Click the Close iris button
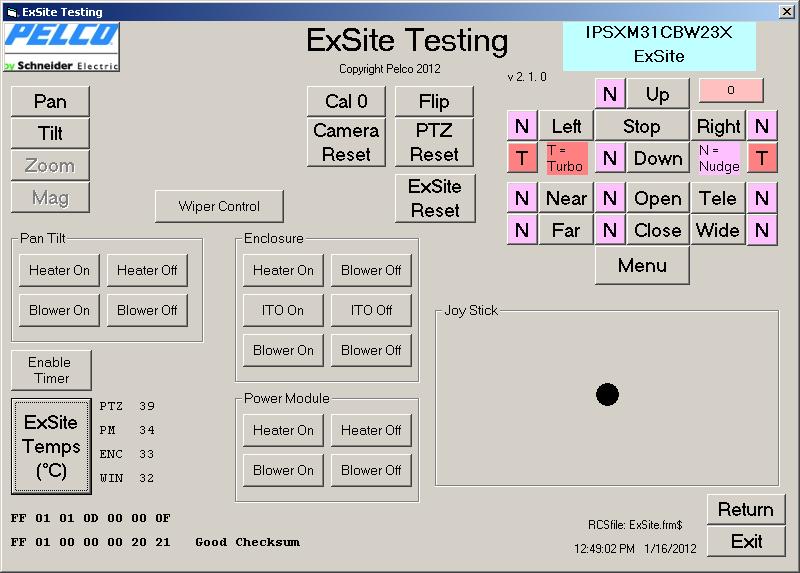Screen dimensions: 800x573 click(658, 230)
